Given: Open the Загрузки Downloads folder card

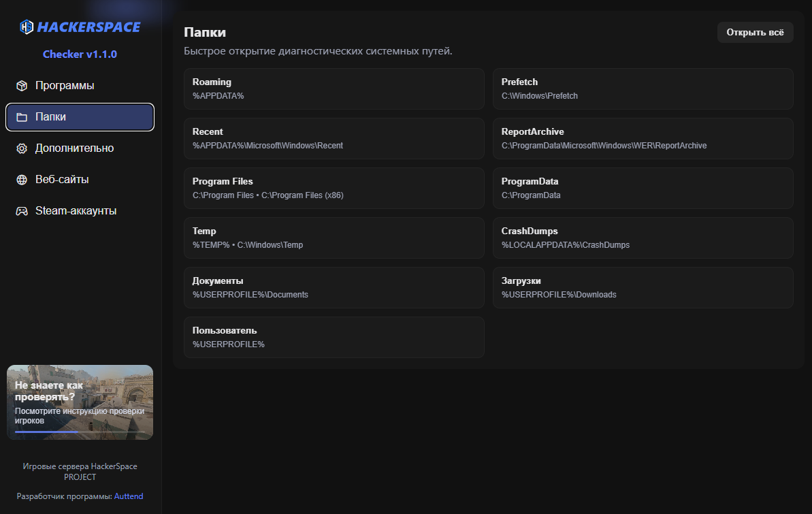Looking at the screenshot, I should click(643, 287).
